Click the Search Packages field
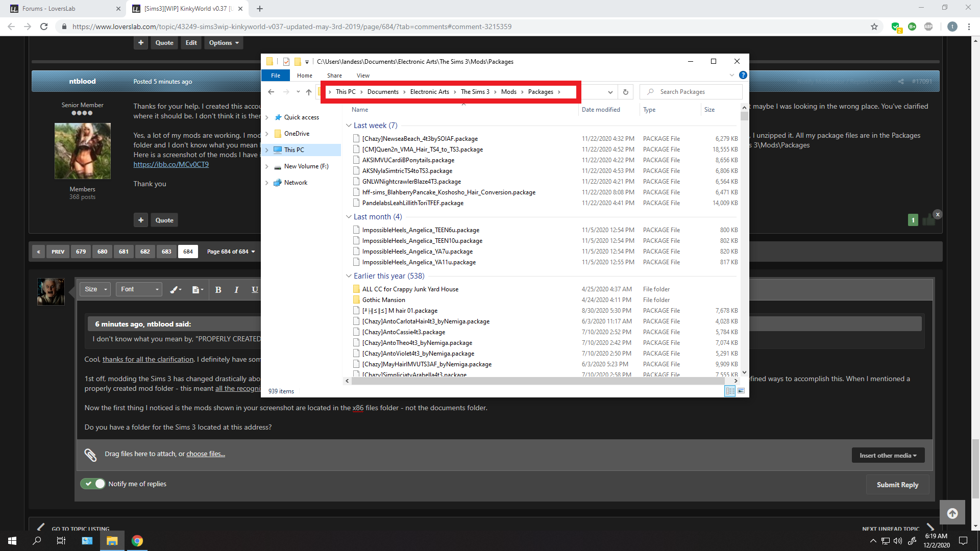The height and width of the screenshot is (551, 980). (691, 92)
